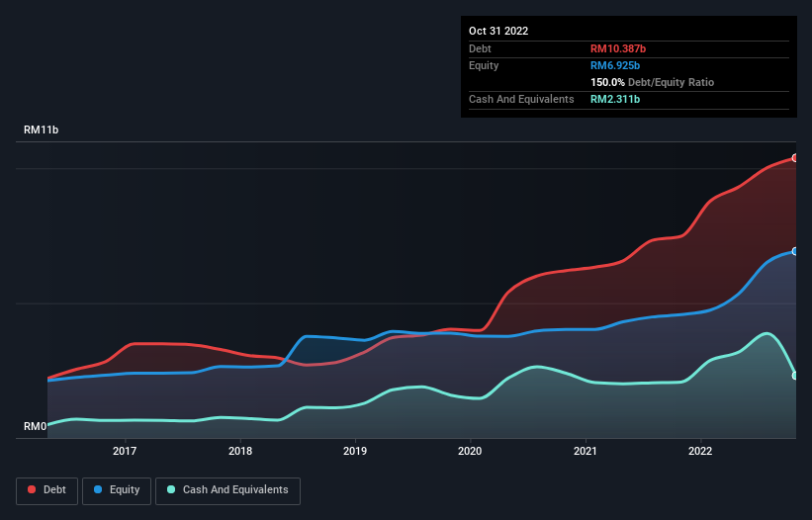Viewport: 812px width, 520px height.
Task: Click the Oct 31 2022 tooltip date
Action: pyautogui.click(x=498, y=31)
